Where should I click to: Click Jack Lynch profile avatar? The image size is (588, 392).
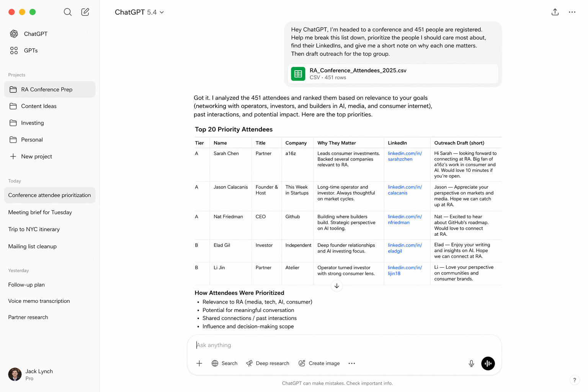point(15,374)
